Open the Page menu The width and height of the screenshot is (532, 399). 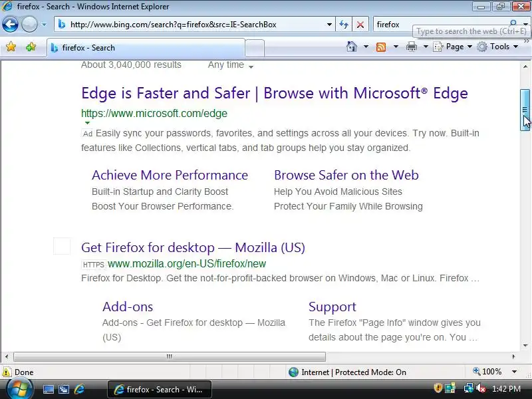click(x=453, y=47)
